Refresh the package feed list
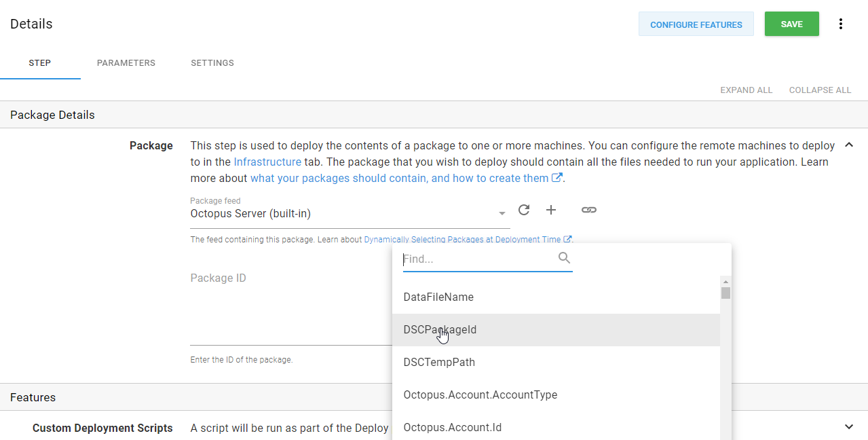Viewport: 868px width, 440px height. [x=523, y=210]
